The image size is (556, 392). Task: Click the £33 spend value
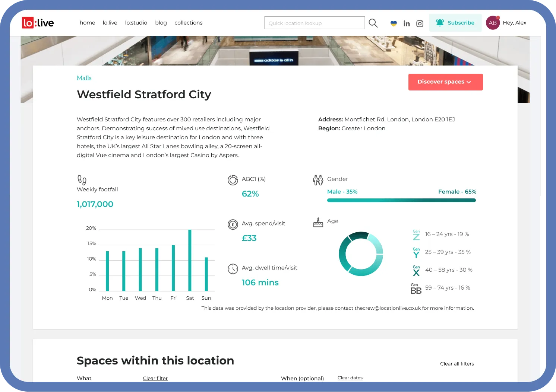tap(249, 238)
